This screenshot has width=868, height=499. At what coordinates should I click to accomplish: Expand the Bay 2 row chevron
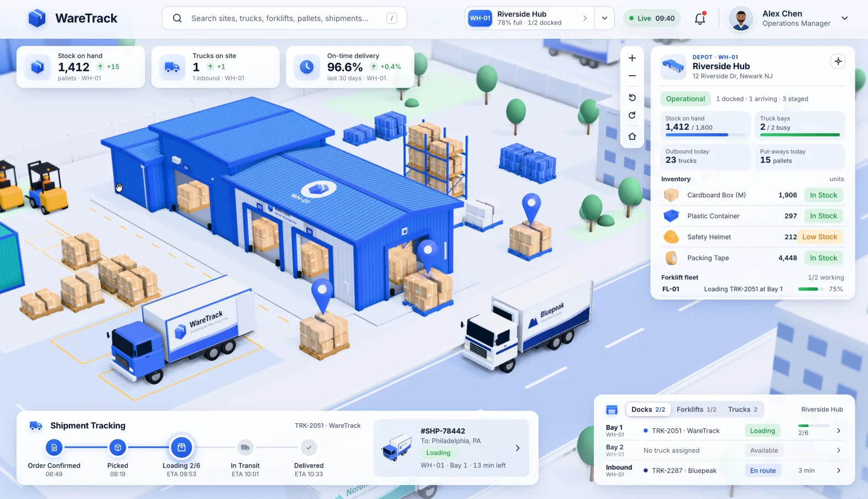tap(839, 450)
